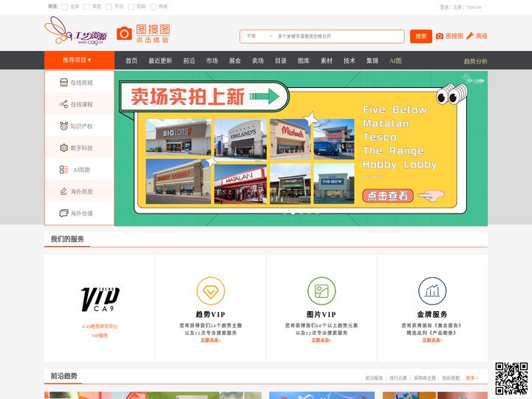Open 图搜图 camera icon beside the logo
This screenshot has width=532, height=399.
pos(124,33)
